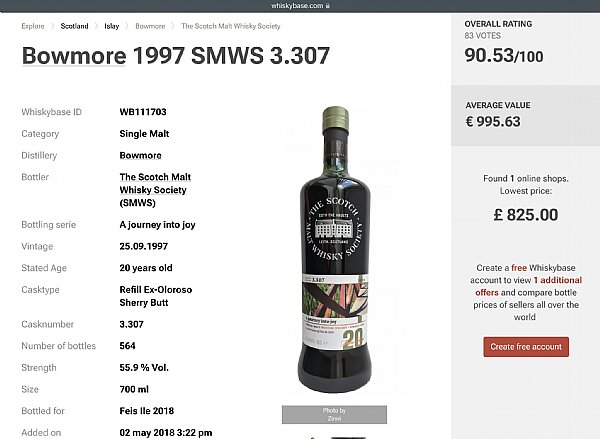
Task: Navigate to the Bowmore breadcrumb
Action: point(150,26)
